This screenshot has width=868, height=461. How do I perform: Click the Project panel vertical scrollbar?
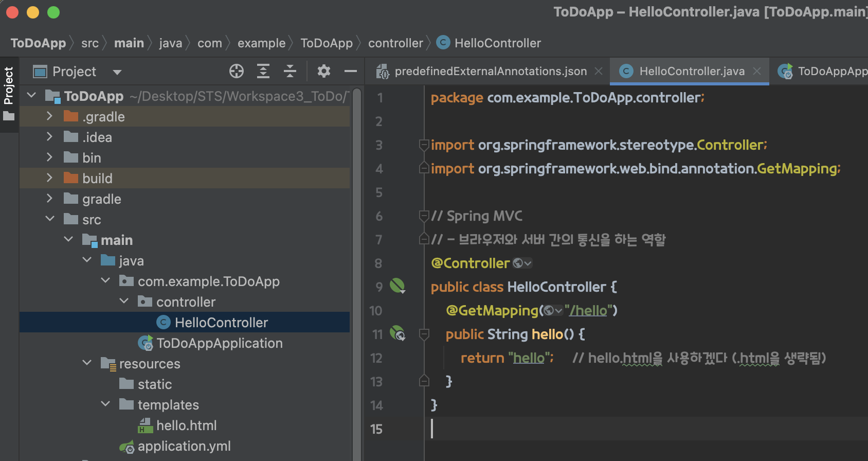tap(357, 273)
